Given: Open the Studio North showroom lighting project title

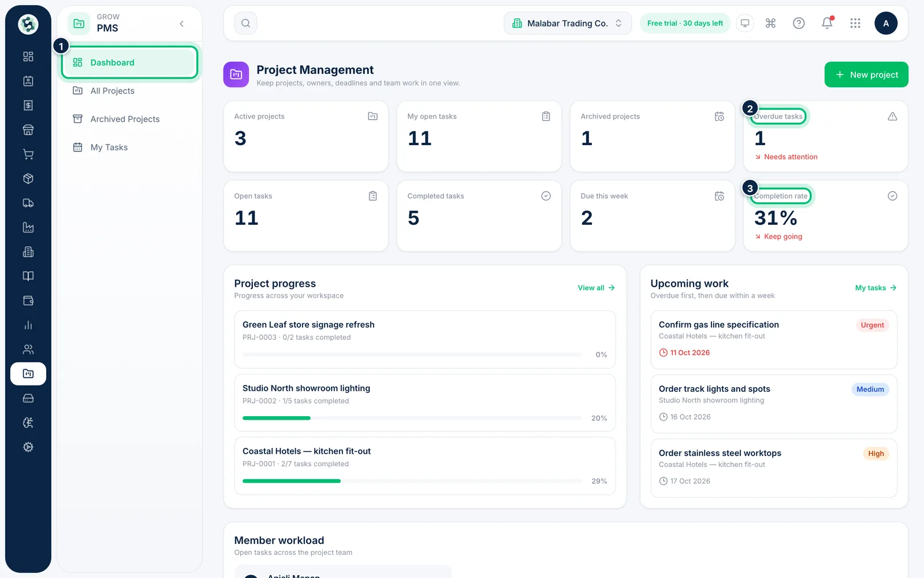Looking at the screenshot, I should tap(306, 388).
